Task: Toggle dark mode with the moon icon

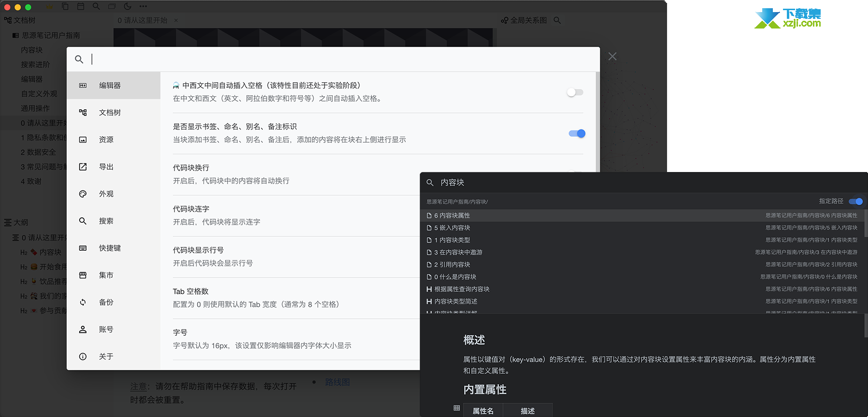Action: [128, 6]
